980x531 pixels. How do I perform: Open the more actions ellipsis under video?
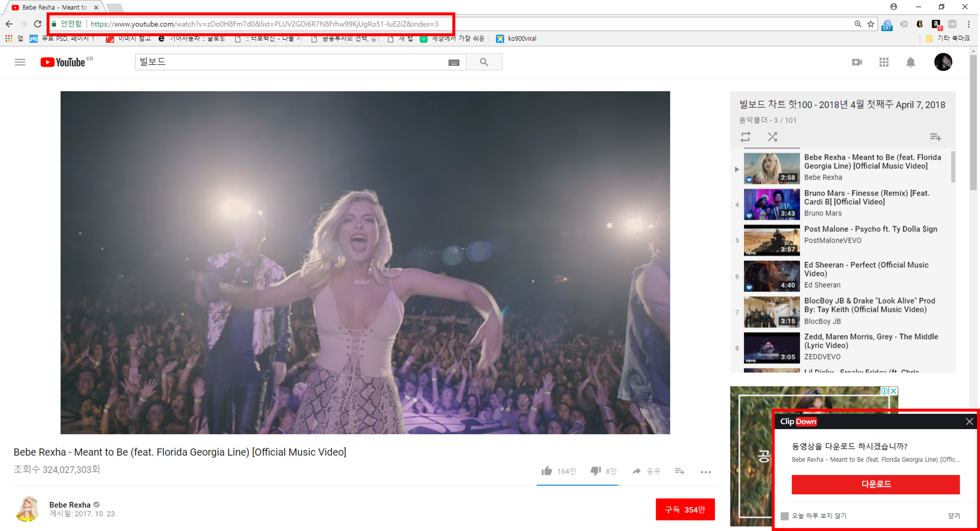coord(705,472)
